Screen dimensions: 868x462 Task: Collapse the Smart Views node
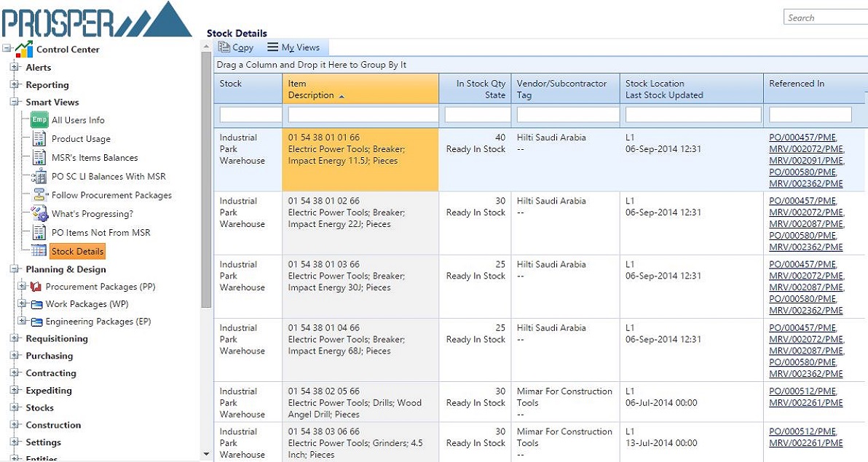pyautogui.click(x=15, y=102)
